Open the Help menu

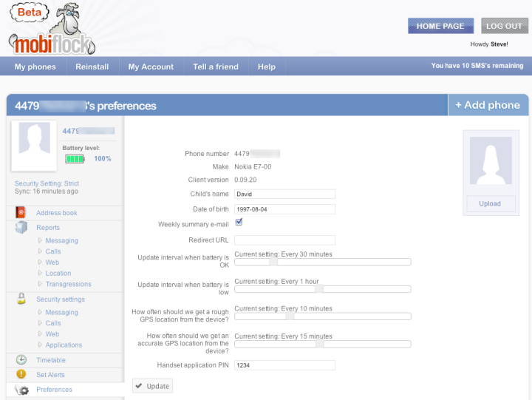click(267, 67)
